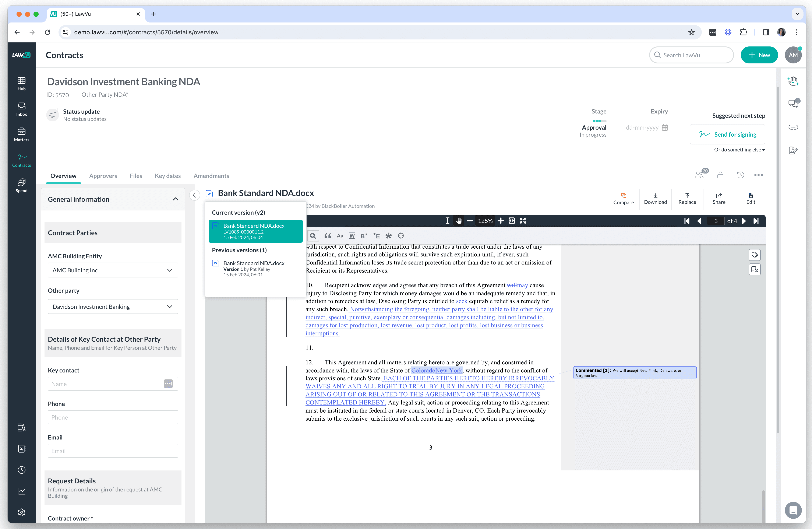Open the chart reports icon in the sidebar
The image size is (812, 529).
coord(21,491)
